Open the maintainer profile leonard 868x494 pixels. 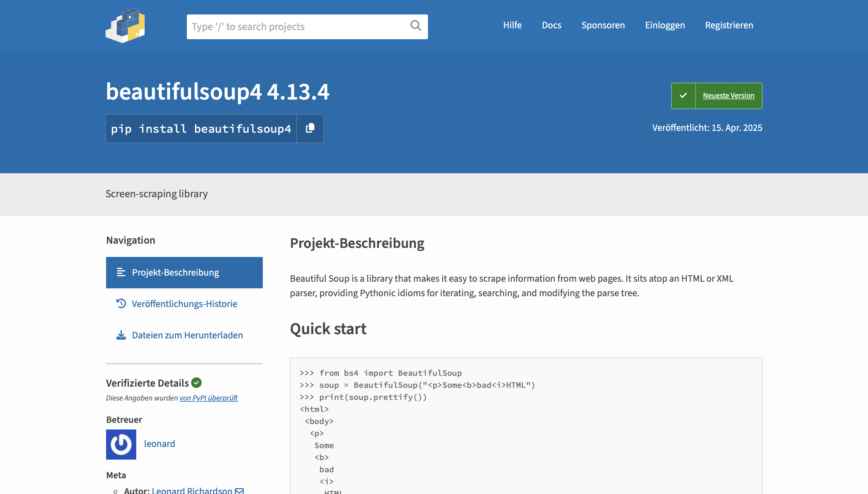(159, 444)
